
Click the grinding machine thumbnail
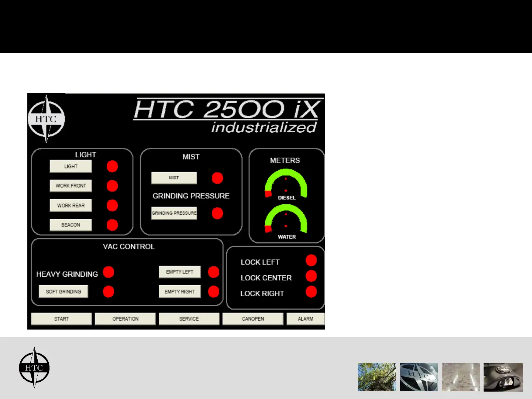[503, 377]
